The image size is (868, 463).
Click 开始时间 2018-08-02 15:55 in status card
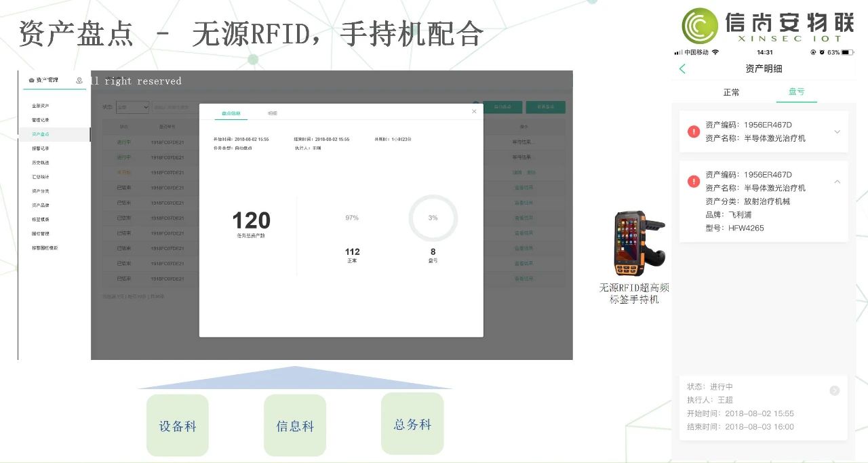tap(741, 414)
